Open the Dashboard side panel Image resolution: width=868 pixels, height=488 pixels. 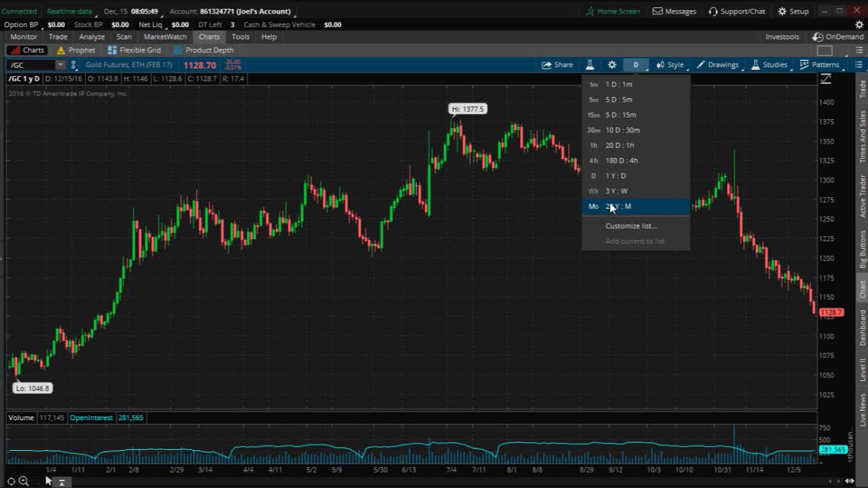point(863,327)
